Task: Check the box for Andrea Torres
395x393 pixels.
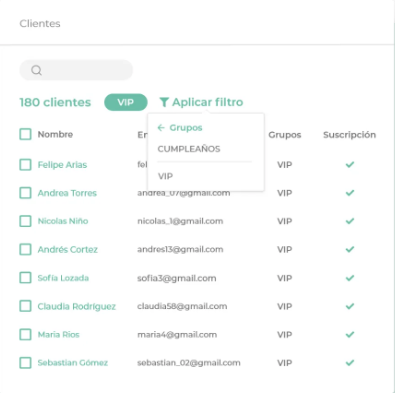Action: (x=25, y=193)
